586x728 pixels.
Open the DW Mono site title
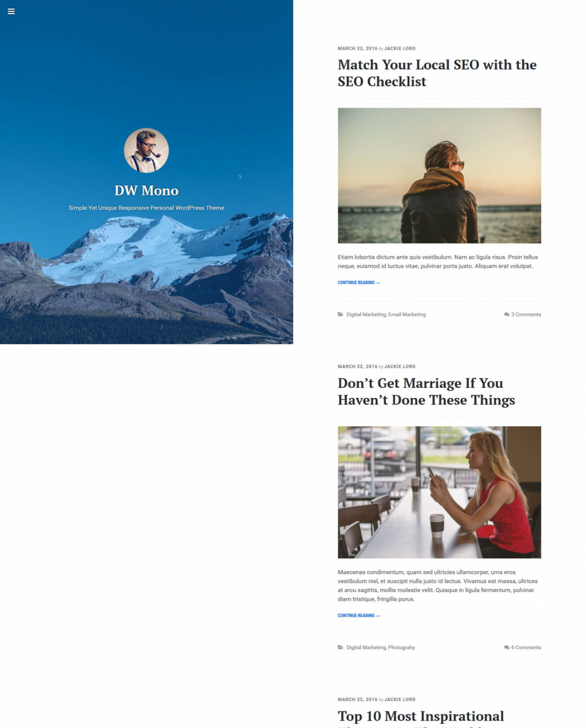click(146, 190)
